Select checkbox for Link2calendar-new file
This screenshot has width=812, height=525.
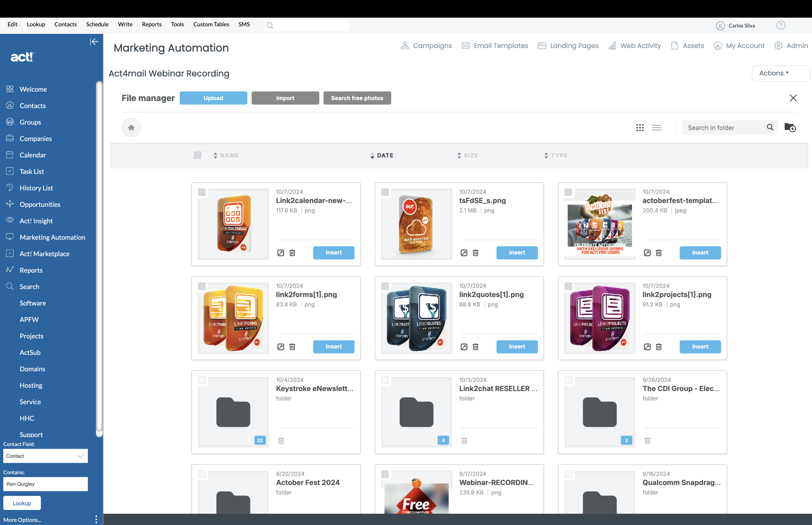click(202, 192)
